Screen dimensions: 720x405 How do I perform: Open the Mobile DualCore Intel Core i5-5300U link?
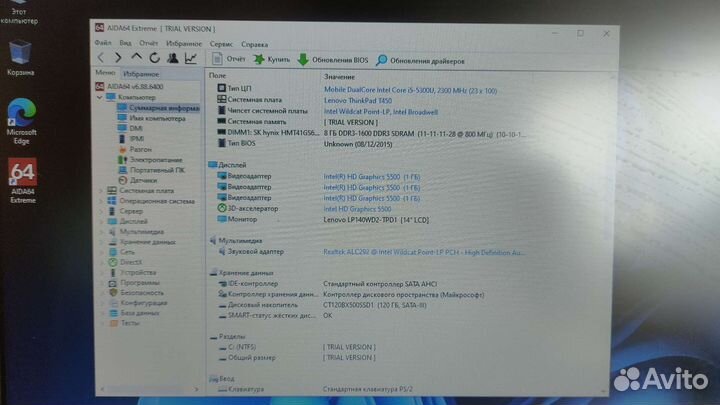tap(410, 90)
